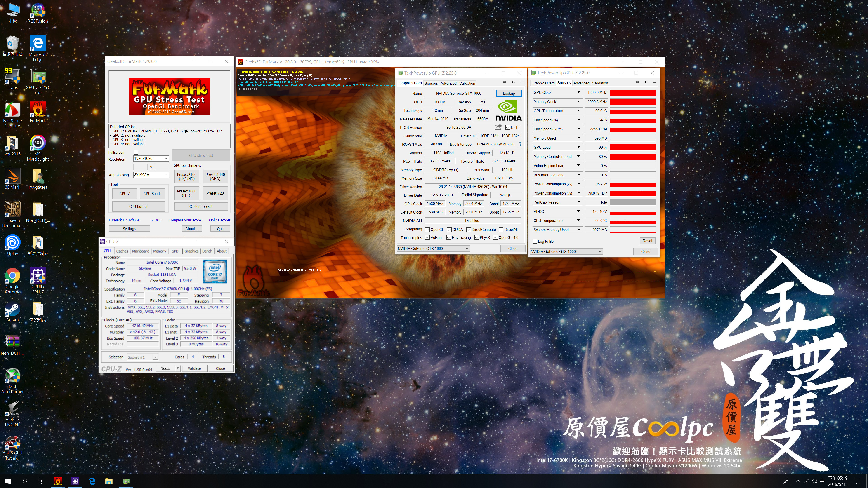The width and height of the screenshot is (868, 488).
Task: Open the MSI MysticLight desktop icon
Action: point(38,148)
